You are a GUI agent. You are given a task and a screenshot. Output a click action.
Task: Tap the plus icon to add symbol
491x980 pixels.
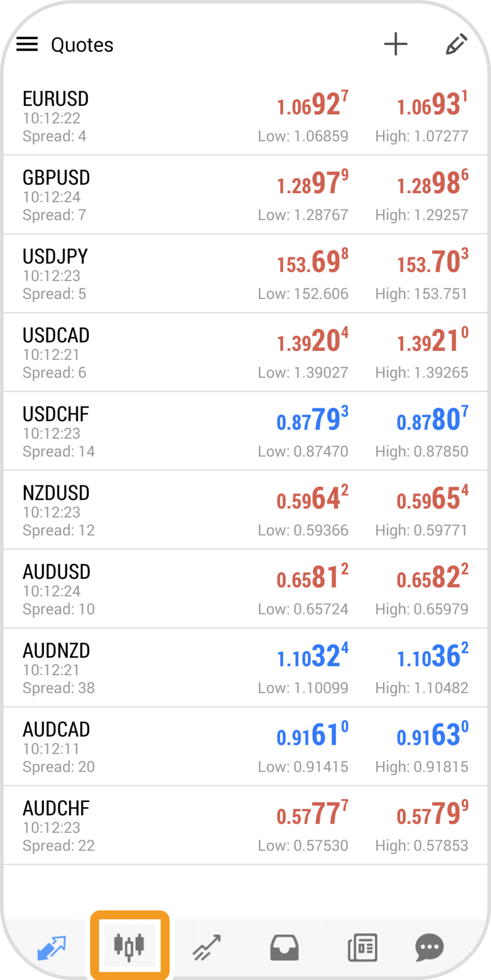[x=395, y=44]
